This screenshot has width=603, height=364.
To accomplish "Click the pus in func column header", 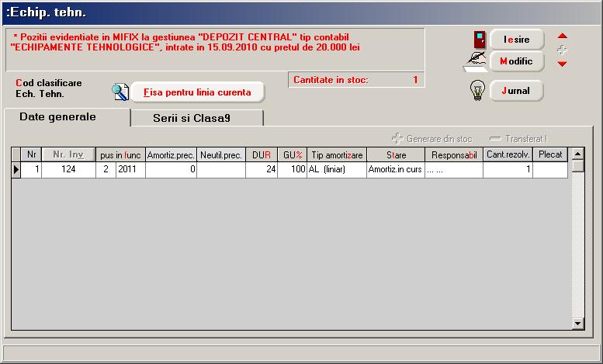I will (120, 155).
